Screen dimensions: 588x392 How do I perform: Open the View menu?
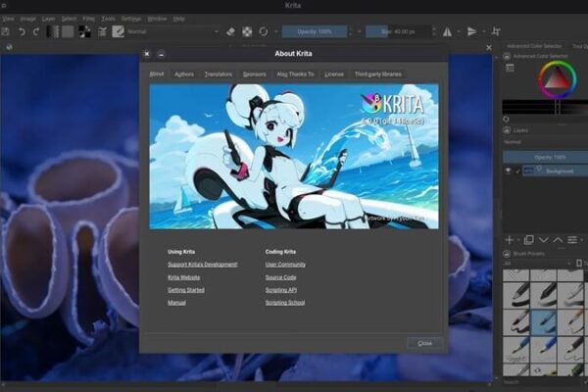[8, 19]
